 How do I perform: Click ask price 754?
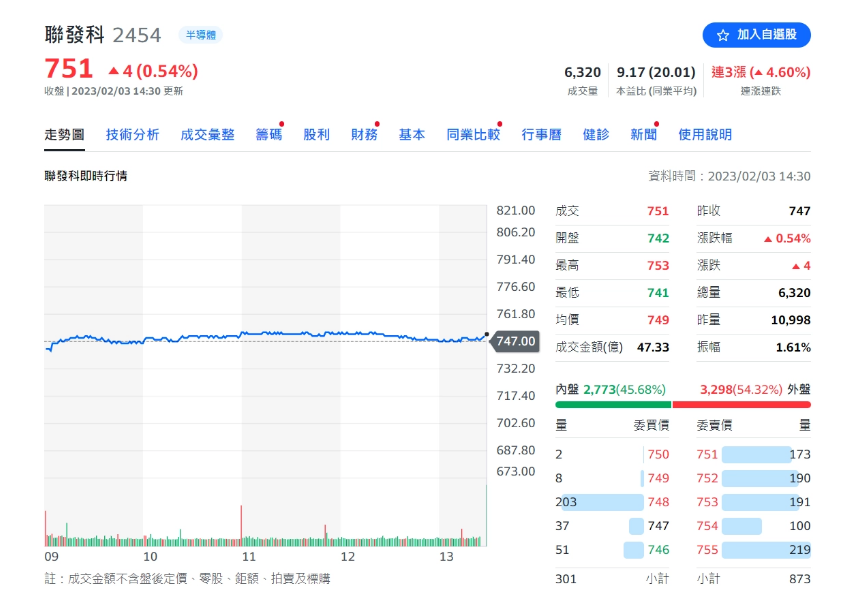click(x=707, y=525)
